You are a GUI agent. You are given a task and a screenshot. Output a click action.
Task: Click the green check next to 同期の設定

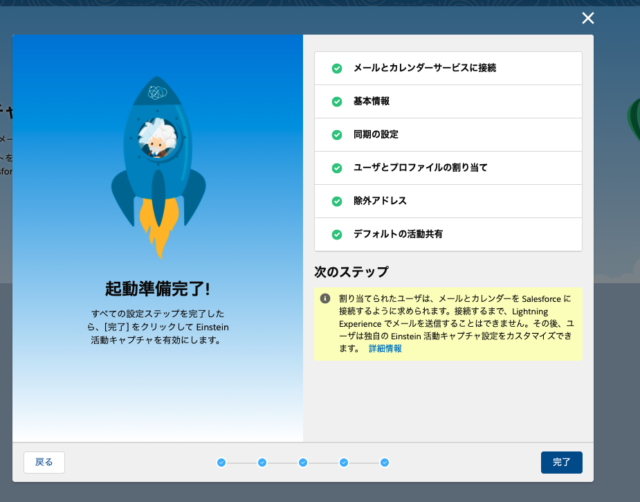coord(337,135)
